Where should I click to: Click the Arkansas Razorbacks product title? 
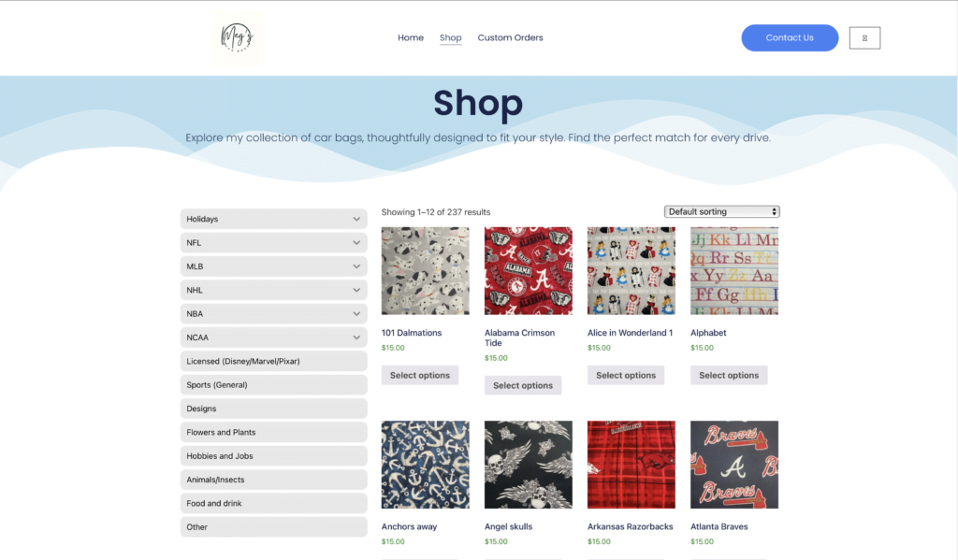[x=630, y=526]
